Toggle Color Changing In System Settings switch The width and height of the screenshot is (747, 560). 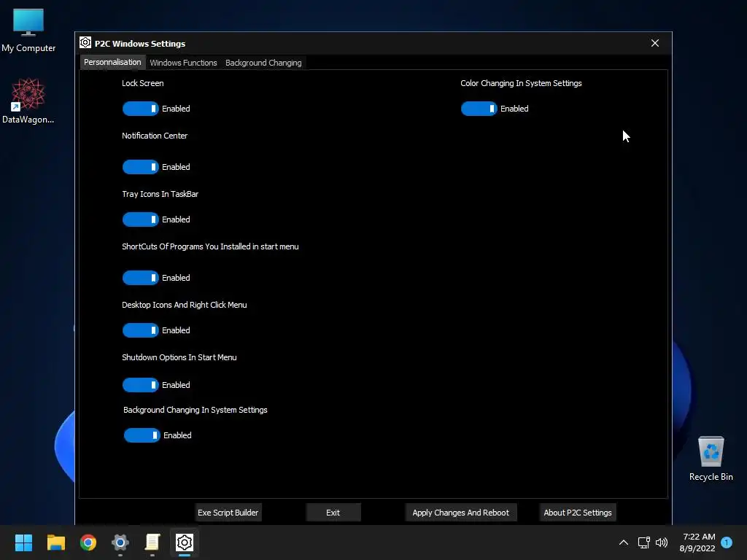click(x=479, y=109)
